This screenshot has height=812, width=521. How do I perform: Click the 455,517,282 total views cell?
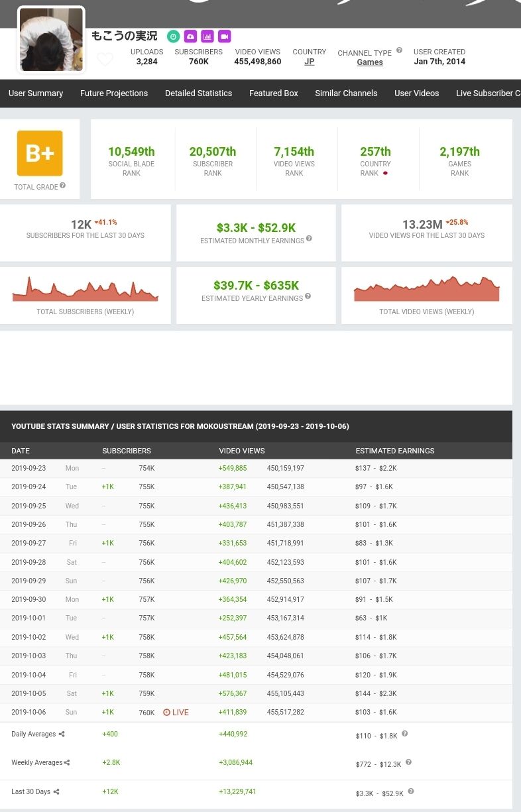coord(286,713)
